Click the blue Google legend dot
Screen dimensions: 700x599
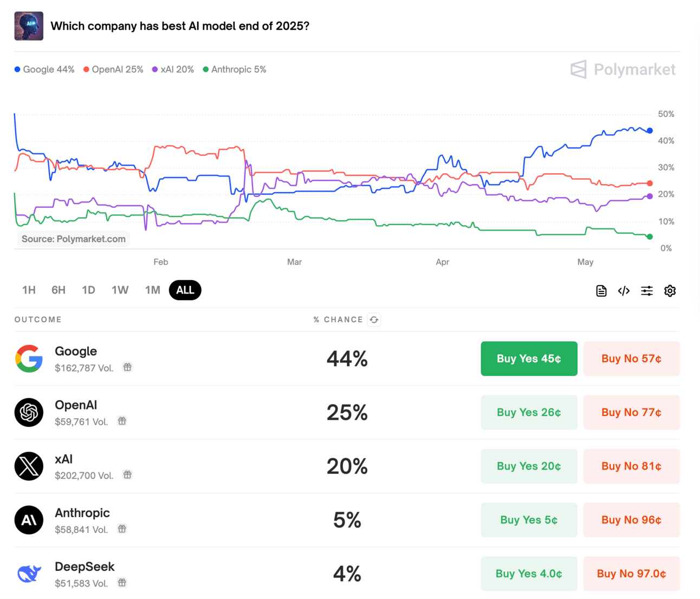pos(17,69)
